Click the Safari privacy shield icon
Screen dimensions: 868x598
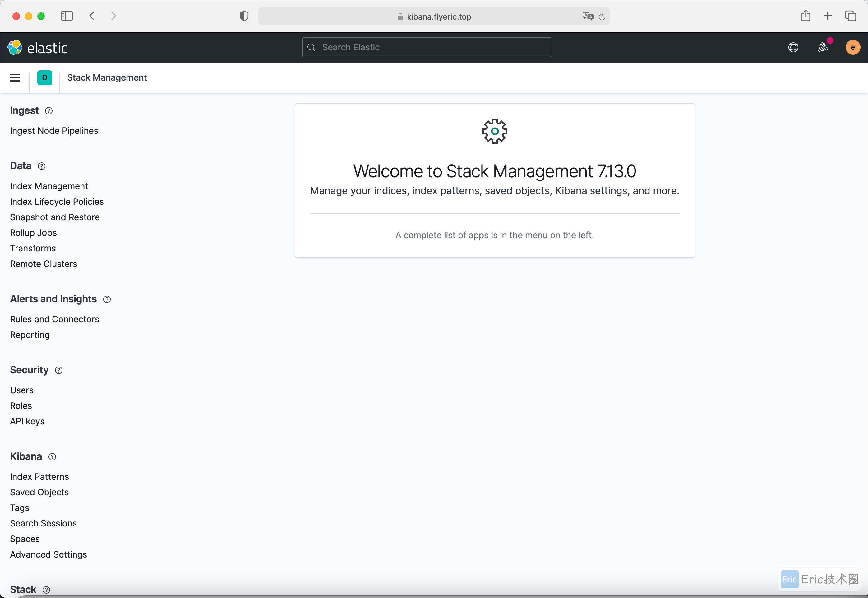(244, 16)
